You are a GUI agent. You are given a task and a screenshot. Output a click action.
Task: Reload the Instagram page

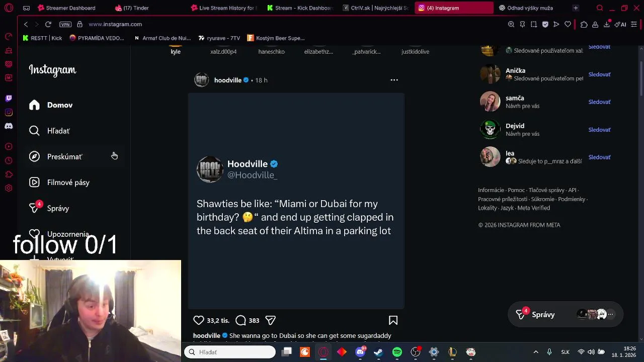pyautogui.click(x=48, y=24)
